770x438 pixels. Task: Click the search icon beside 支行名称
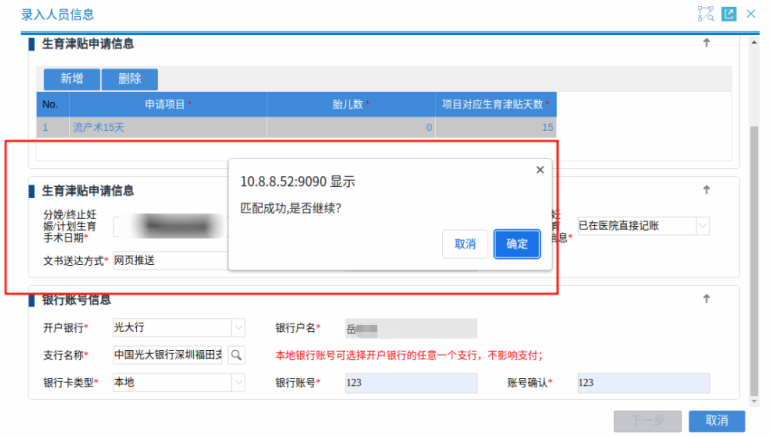click(x=237, y=355)
